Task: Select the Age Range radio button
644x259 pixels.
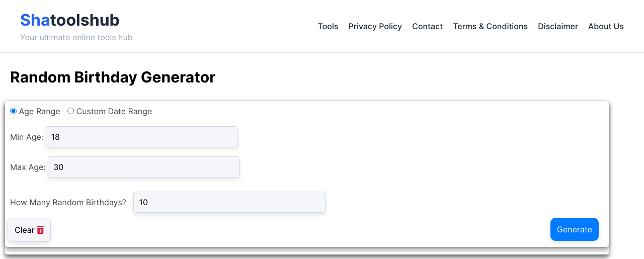Action: pos(13,111)
